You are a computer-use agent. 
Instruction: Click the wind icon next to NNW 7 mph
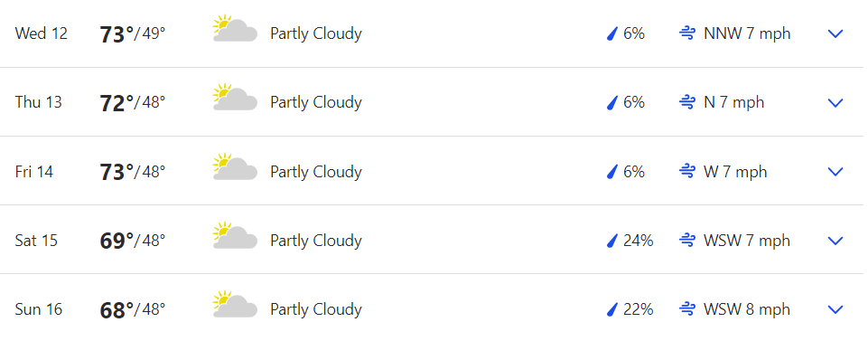[x=687, y=33]
